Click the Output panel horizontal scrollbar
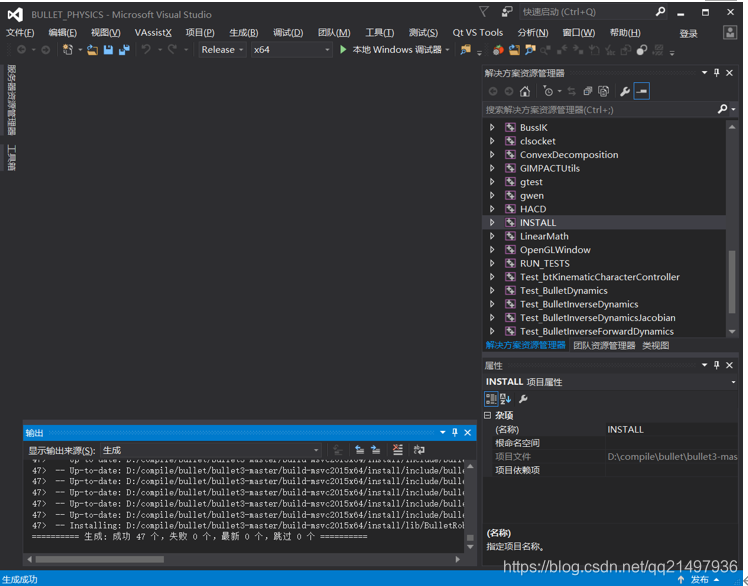This screenshot has width=748, height=586. tap(100, 559)
